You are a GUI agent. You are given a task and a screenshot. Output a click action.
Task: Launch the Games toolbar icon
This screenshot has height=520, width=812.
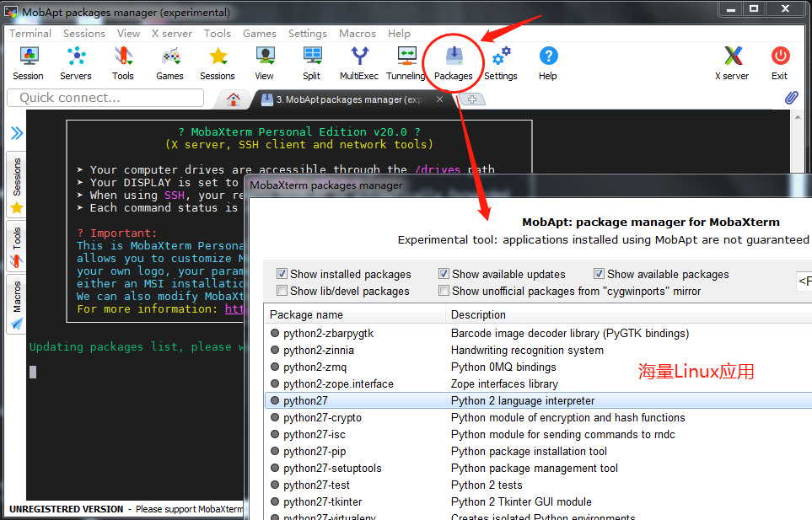click(169, 63)
